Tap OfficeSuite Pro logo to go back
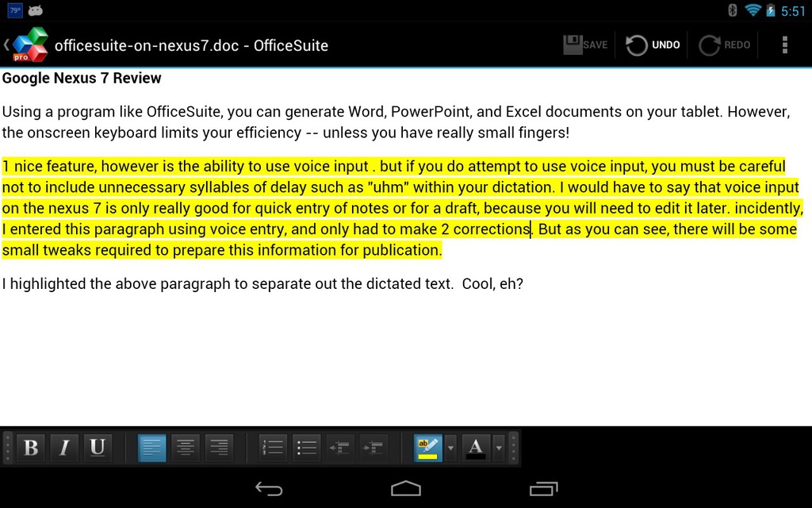Image resolution: width=812 pixels, height=508 pixels. pyautogui.click(x=26, y=44)
